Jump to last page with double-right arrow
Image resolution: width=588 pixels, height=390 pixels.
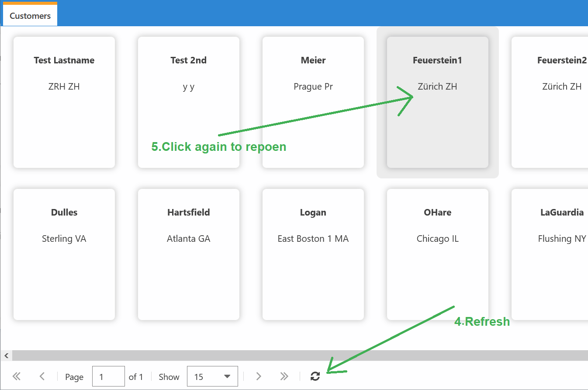pyautogui.click(x=284, y=376)
